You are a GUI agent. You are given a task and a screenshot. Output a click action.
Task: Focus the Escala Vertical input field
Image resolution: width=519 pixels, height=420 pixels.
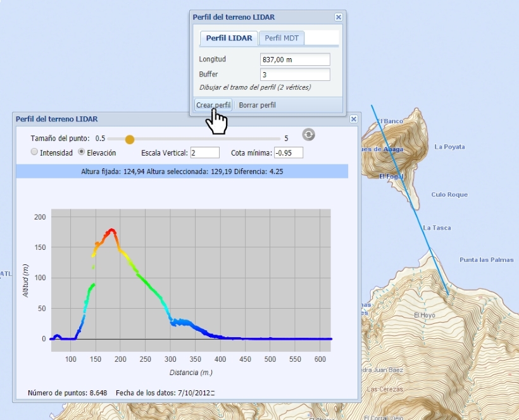204,152
